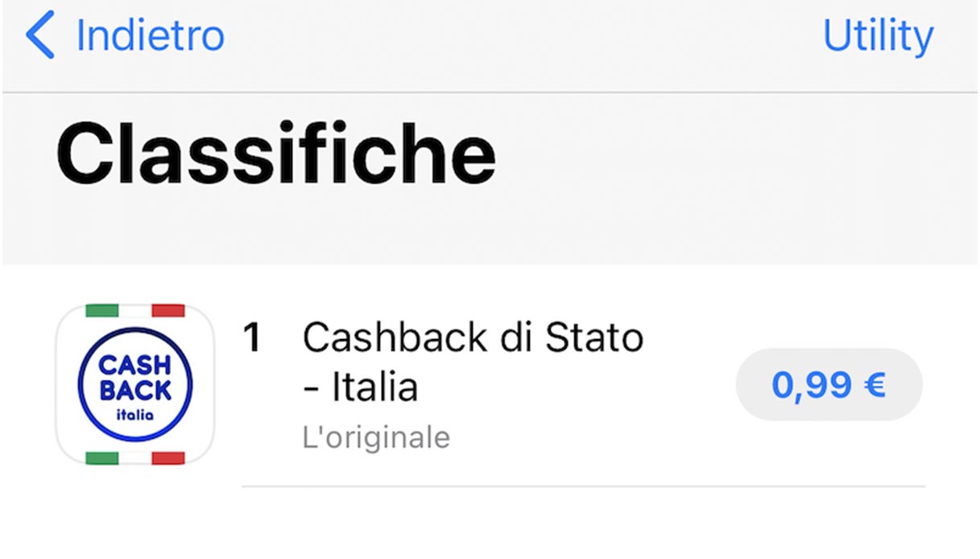Click the L'originale subtitle text
This screenshot has height=559, width=980.
pos(376,438)
